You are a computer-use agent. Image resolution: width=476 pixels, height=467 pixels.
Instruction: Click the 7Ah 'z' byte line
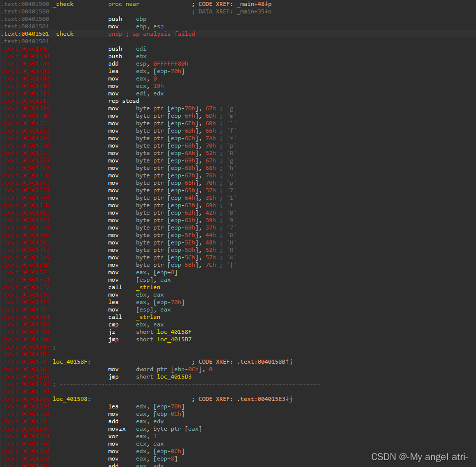click(172, 138)
